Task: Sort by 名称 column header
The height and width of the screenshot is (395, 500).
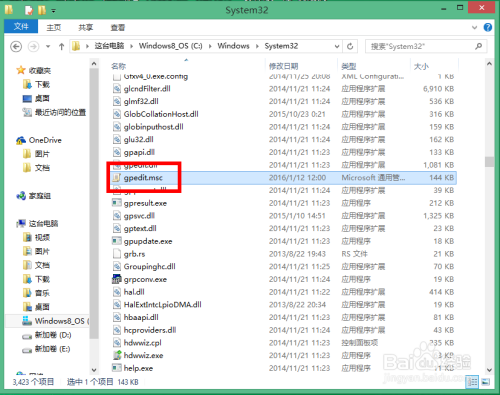Action: 118,66
